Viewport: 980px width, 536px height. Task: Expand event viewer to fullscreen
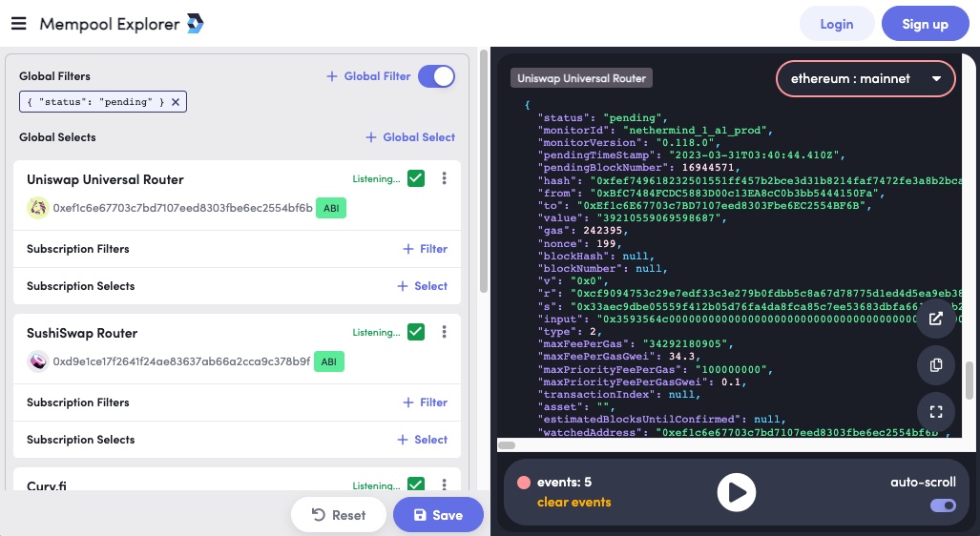tap(935, 412)
